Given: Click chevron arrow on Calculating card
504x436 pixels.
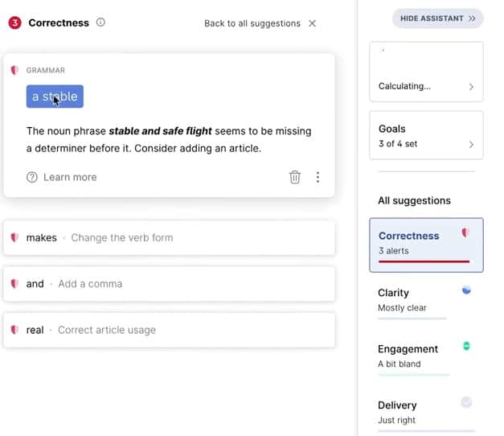Looking at the screenshot, I should [471, 87].
